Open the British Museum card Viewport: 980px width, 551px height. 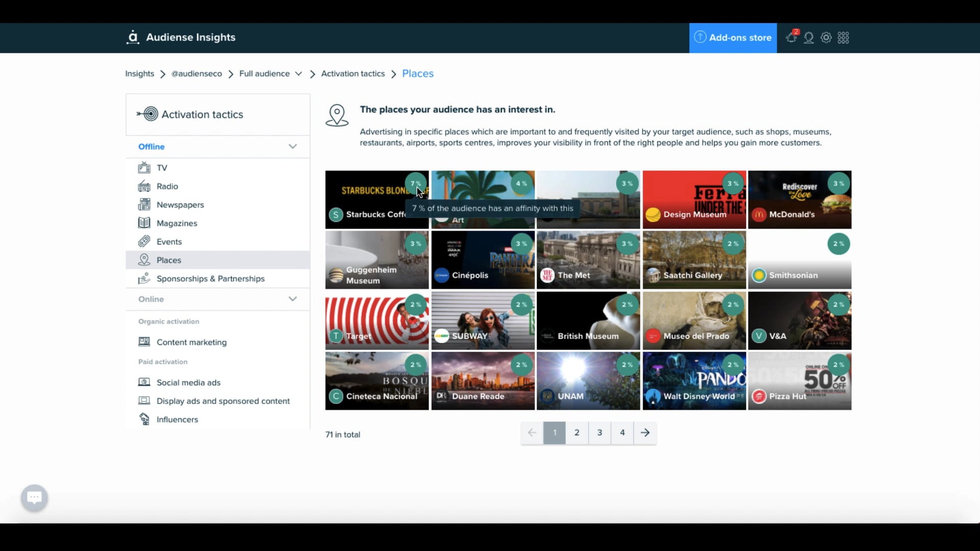(589, 320)
